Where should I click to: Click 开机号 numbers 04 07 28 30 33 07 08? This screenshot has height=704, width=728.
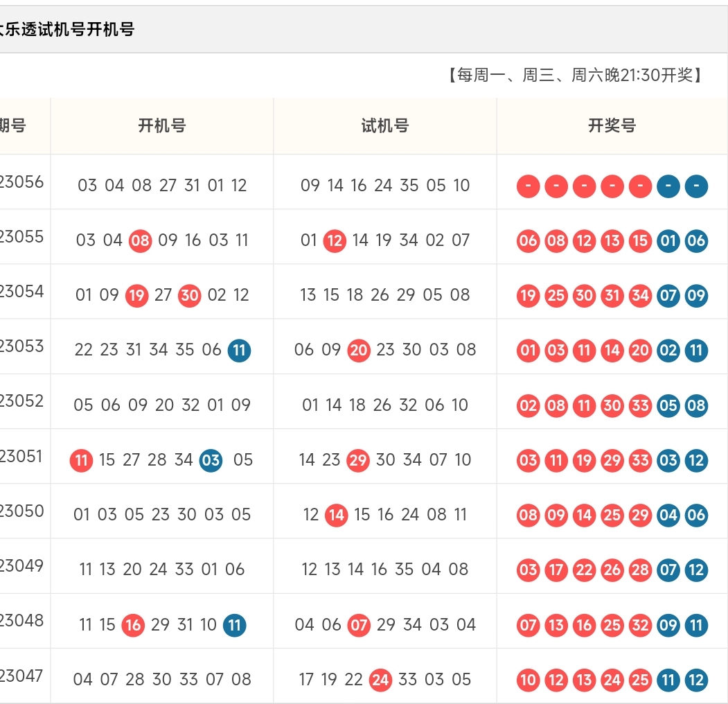click(x=162, y=679)
